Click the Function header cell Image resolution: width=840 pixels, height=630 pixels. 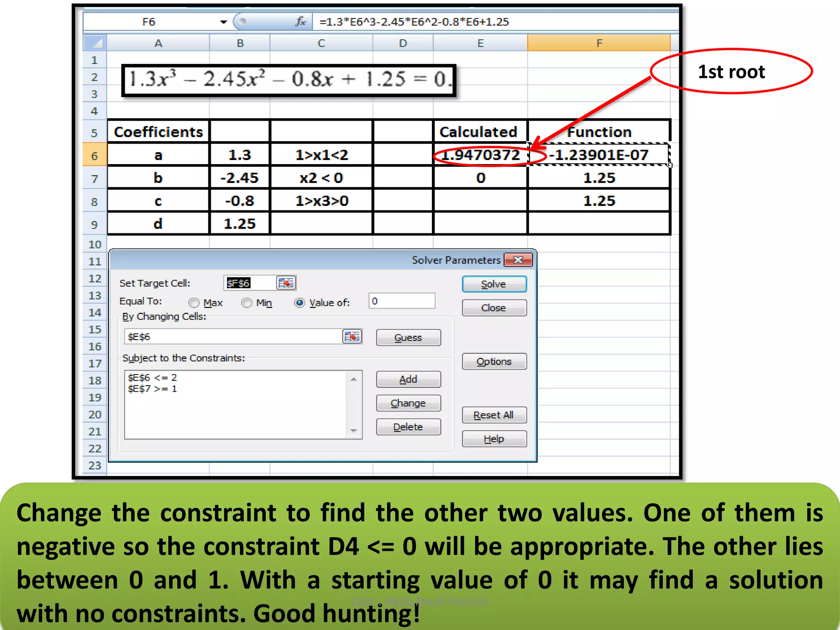(x=599, y=132)
